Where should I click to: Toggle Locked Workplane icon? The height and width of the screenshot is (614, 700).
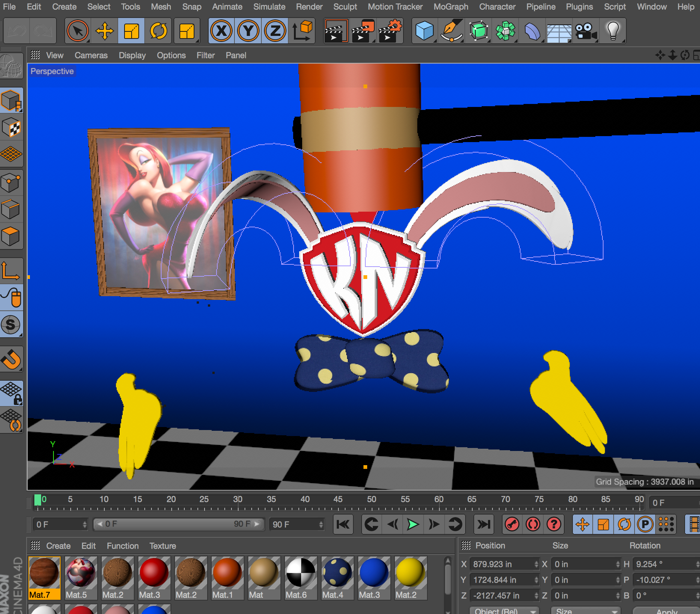11,393
